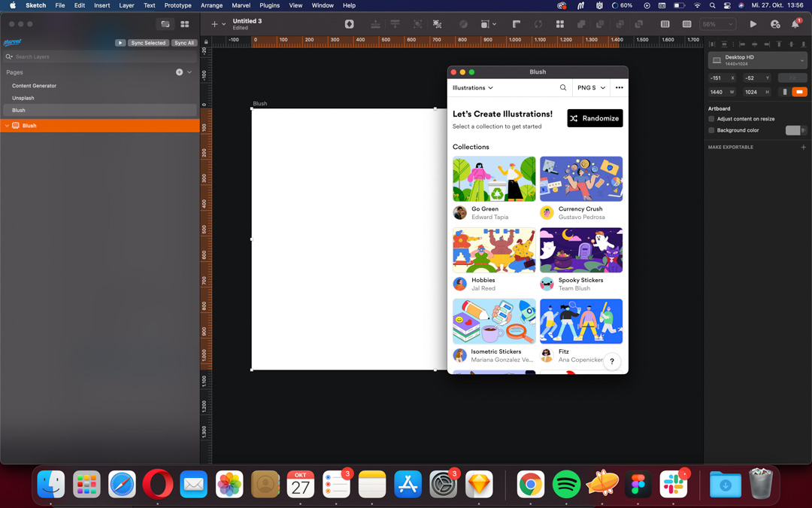Set artboard orientation to landscape
Screen dimensions: 812x508
pyautogui.click(x=799, y=92)
